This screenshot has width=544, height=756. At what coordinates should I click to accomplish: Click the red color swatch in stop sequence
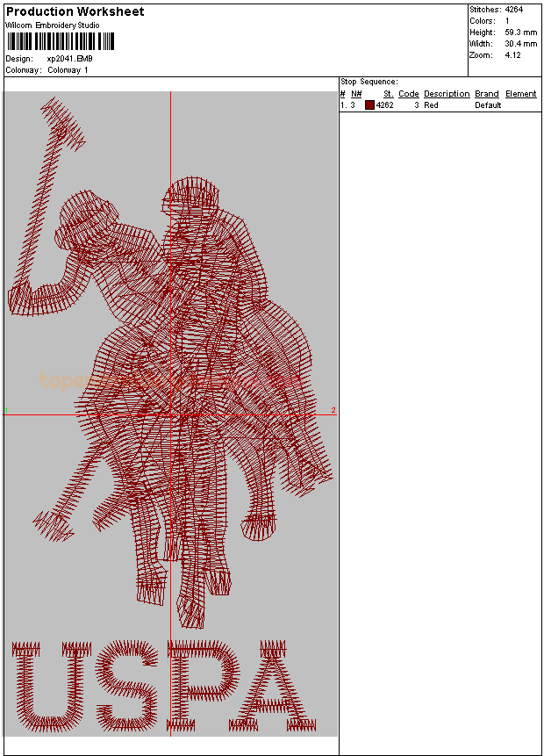point(369,105)
